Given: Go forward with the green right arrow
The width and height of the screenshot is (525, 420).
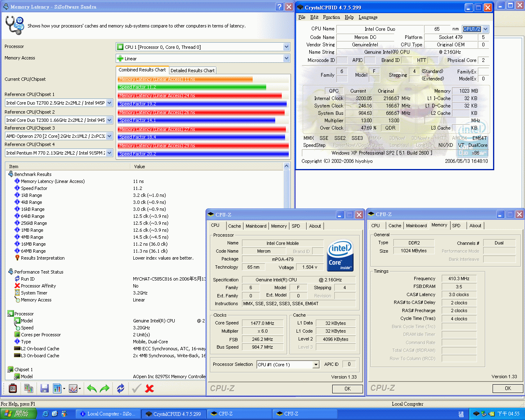Looking at the screenshot, I should [105, 388].
